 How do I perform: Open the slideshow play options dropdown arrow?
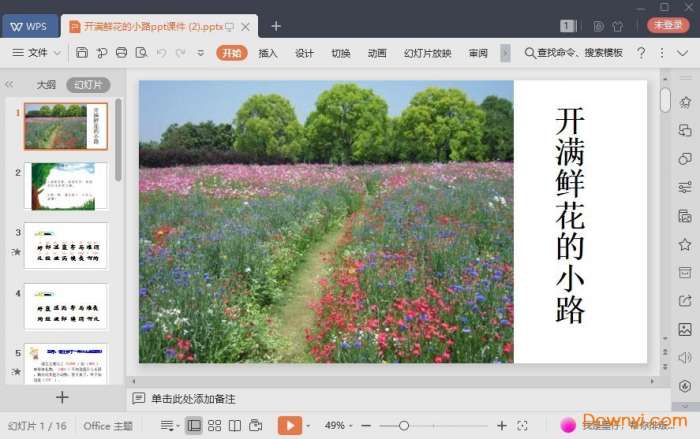(308, 426)
